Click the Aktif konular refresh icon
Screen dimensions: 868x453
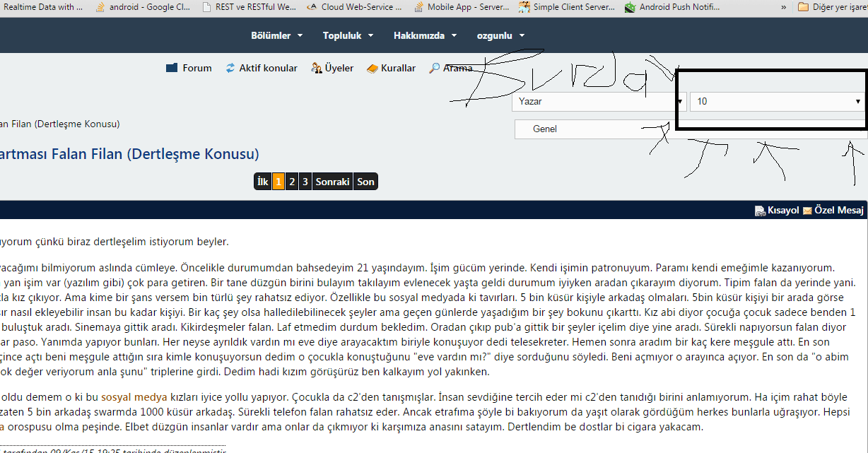[230, 69]
